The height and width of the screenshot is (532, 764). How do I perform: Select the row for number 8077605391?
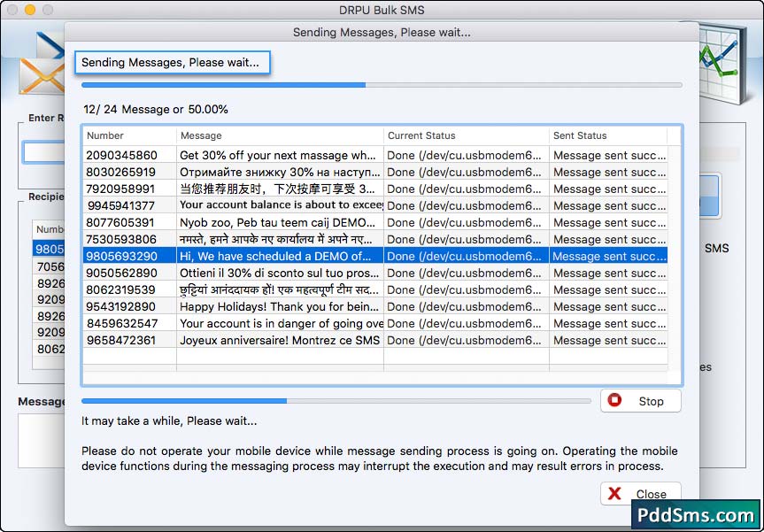pos(375,223)
